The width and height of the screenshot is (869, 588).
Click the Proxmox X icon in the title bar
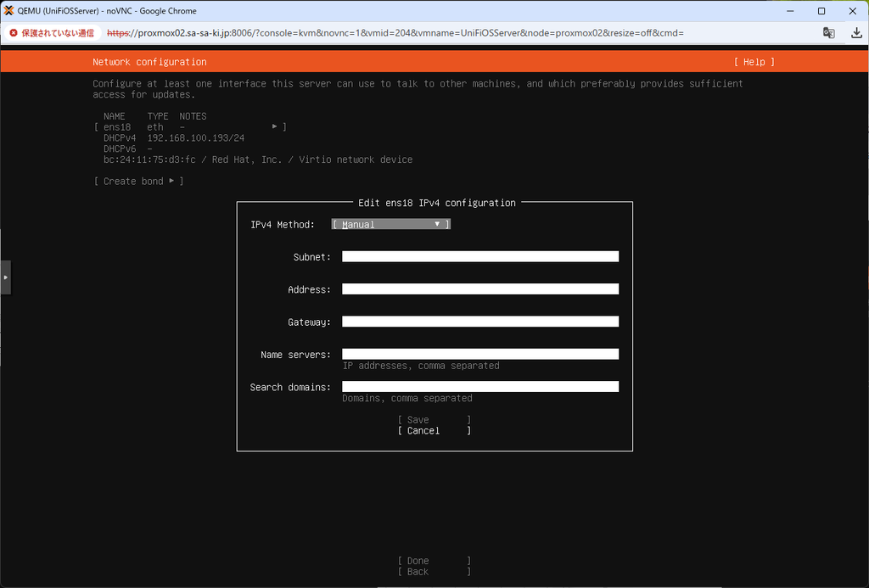click(x=8, y=10)
